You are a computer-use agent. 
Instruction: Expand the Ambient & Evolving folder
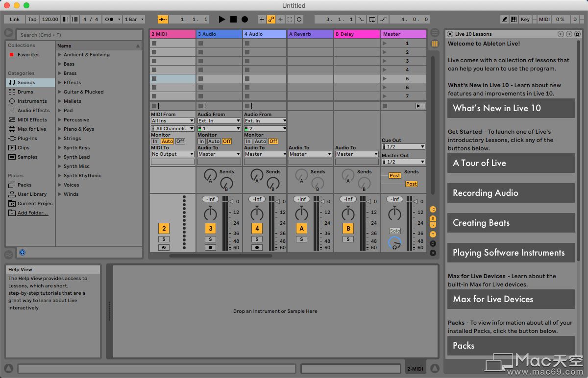[x=60, y=55]
